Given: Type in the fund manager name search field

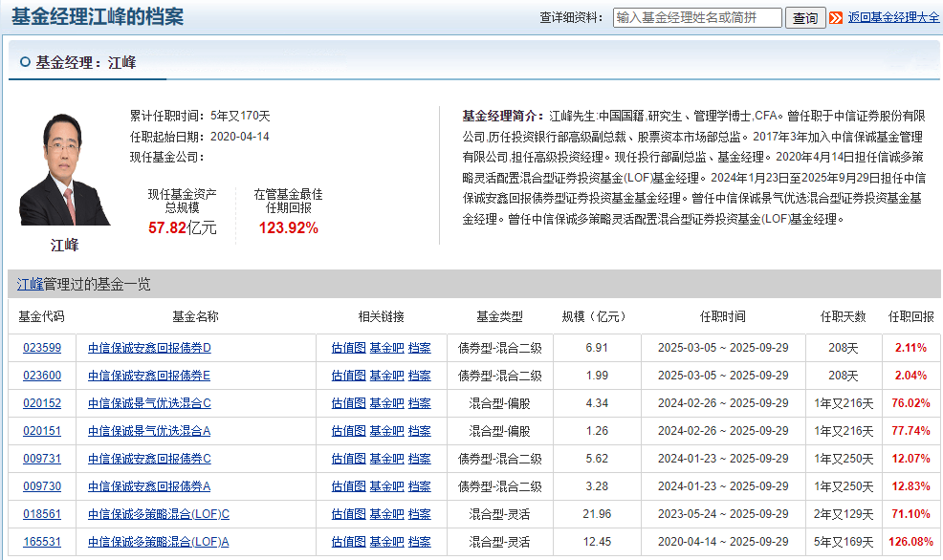Looking at the screenshot, I should [x=697, y=18].
